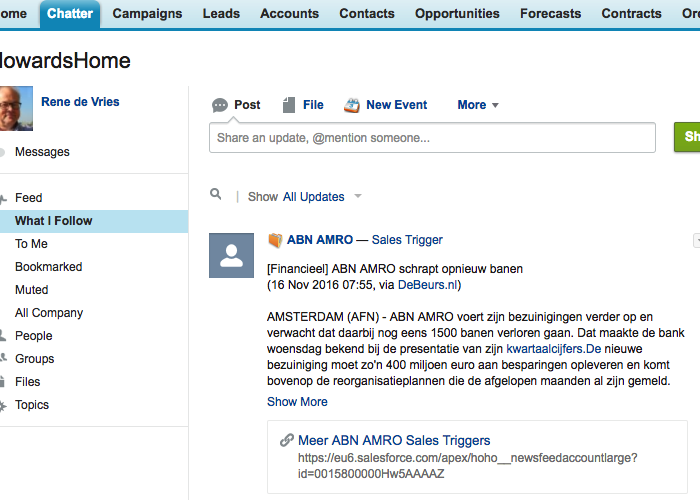Expand the More publisher actions dropdown

478,105
